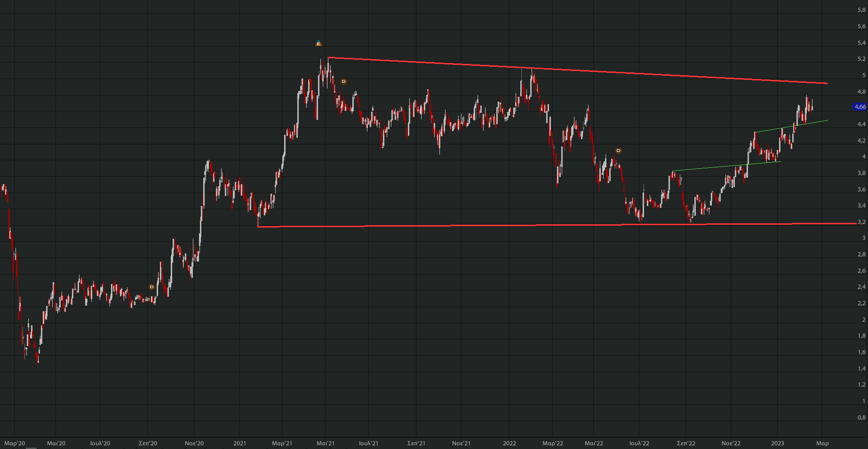Click the 2021 year label on time axis
The width and height of the screenshot is (868, 449).
[239, 443]
